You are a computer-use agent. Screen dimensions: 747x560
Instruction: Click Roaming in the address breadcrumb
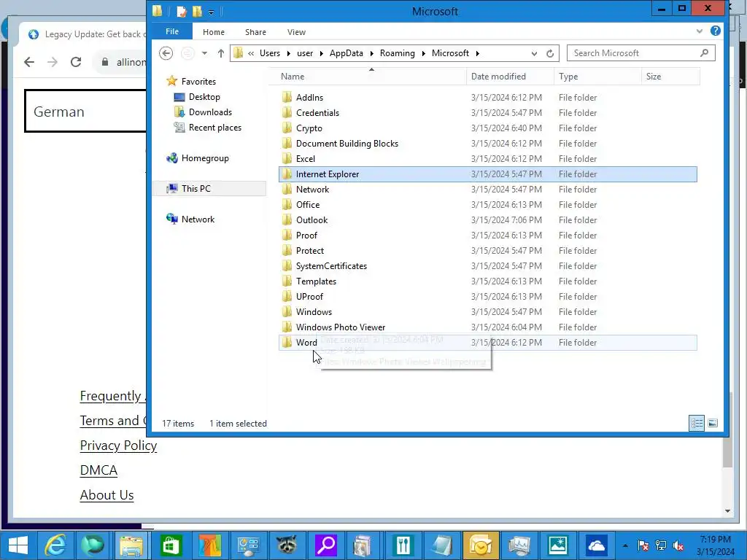click(x=398, y=53)
